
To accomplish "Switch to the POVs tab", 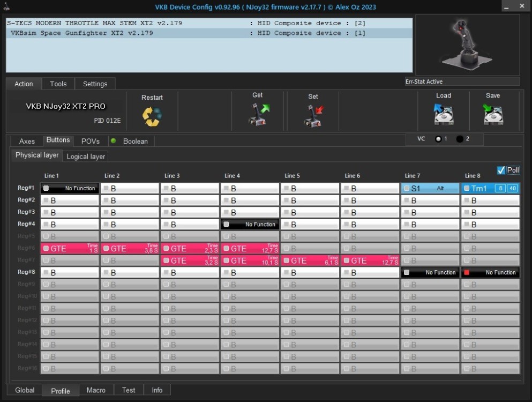I will click(90, 142).
